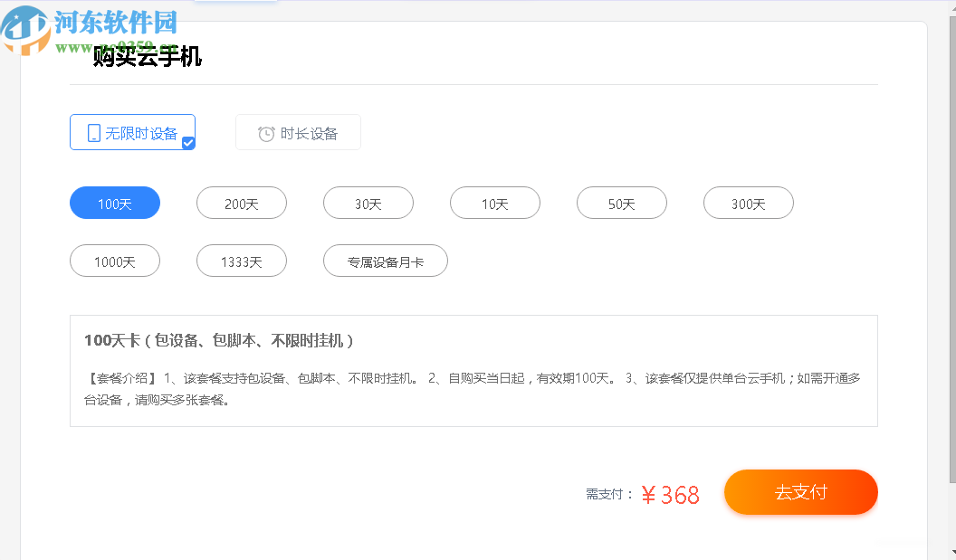Select the 1000天 package
The height and width of the screenshot is (560, 956).
tap(114, 261)
